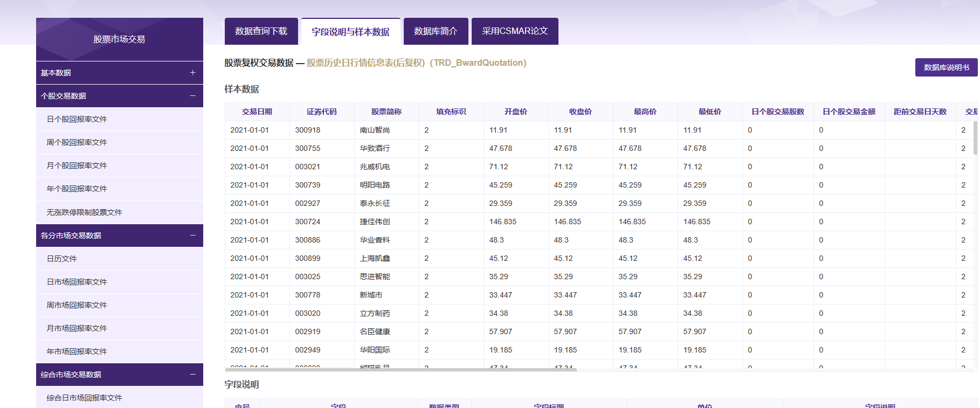
Task: Open 周个股回报率文件 in sidebar
Action: coord(120,142)
